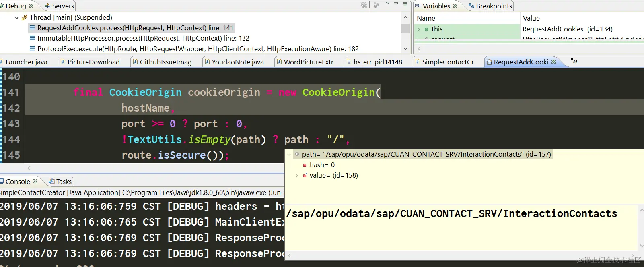
Task: Click 'isEmpty' method in line 144
Action: coord(209,139)
